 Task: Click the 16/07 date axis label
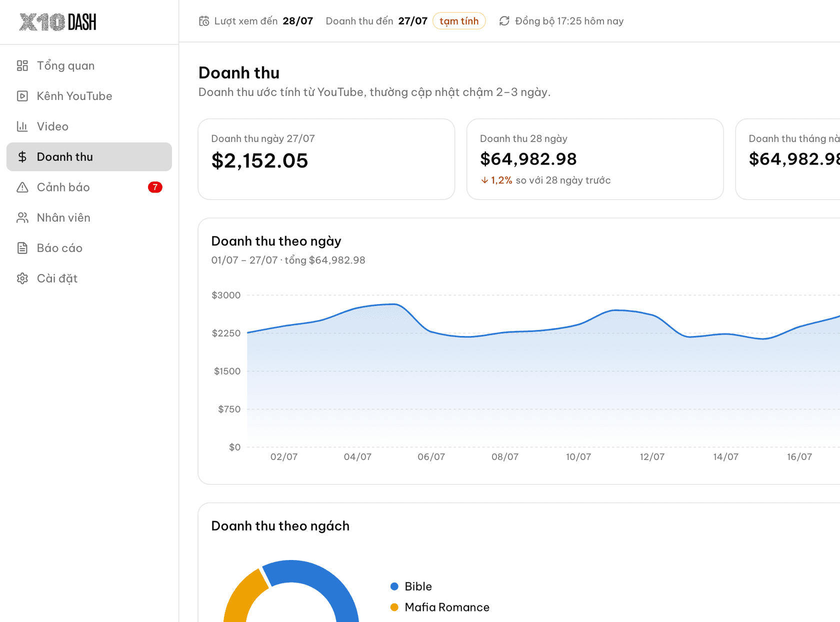click(799, 456)
